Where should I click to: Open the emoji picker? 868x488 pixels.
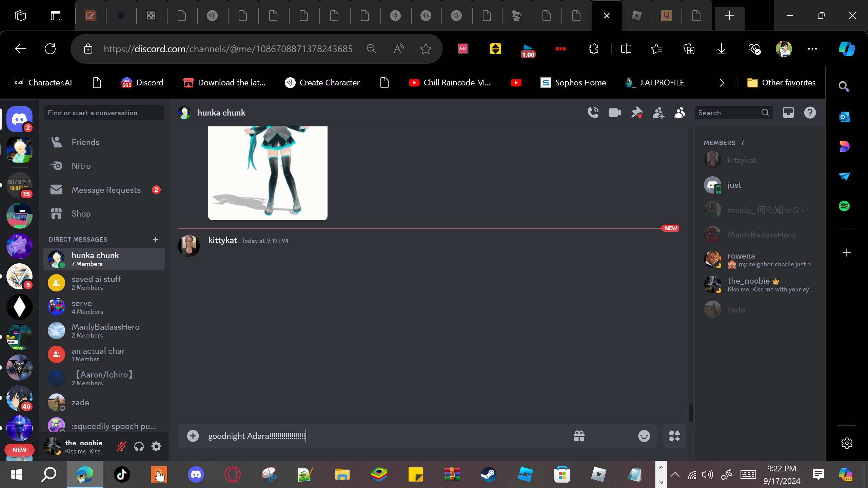coord(644,436)
